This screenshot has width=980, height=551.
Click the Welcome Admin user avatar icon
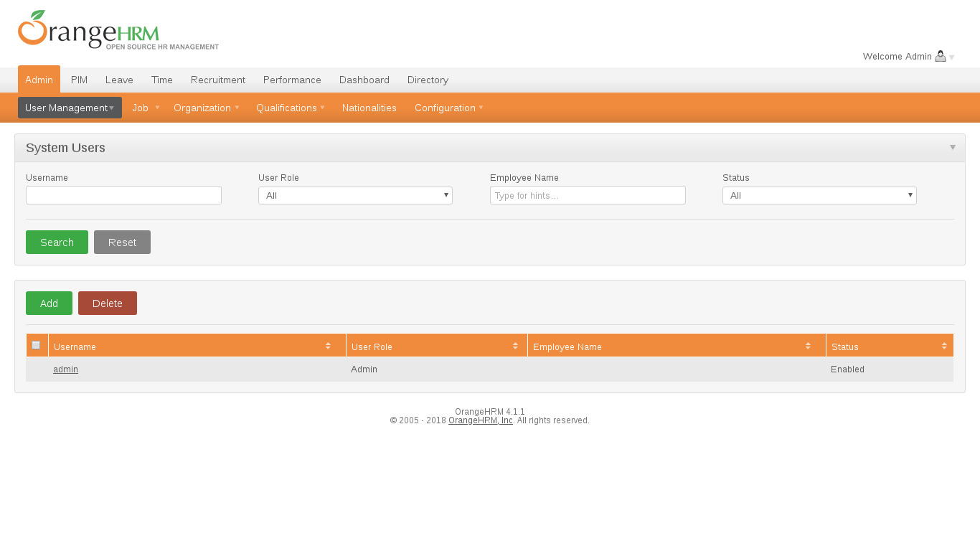940,56
